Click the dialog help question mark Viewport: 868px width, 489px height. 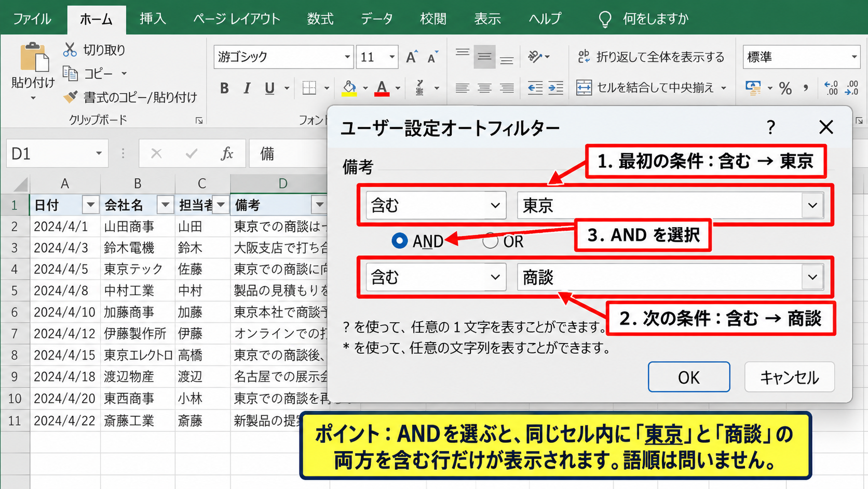coord(771,127)
